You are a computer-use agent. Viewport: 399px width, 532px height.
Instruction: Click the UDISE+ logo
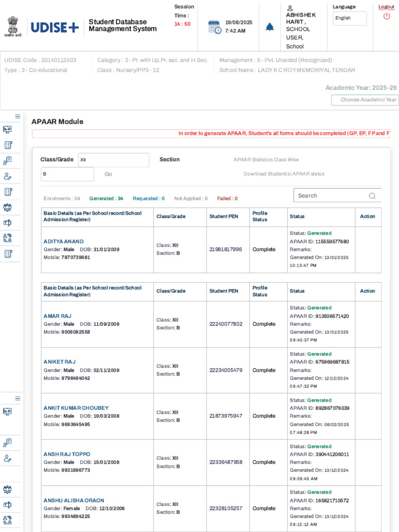55,28
